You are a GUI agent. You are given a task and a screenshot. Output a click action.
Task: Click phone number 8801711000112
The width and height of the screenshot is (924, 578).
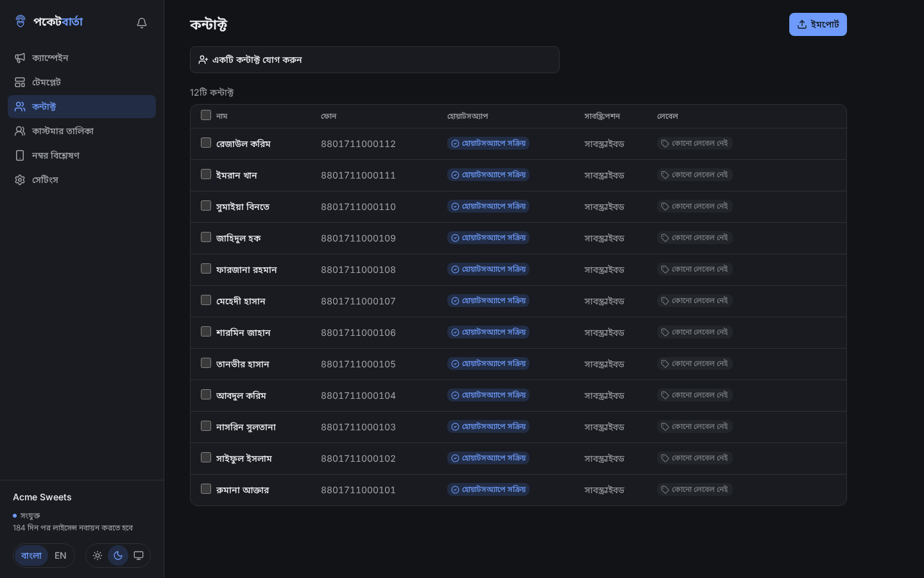click(x=358, y=144)
